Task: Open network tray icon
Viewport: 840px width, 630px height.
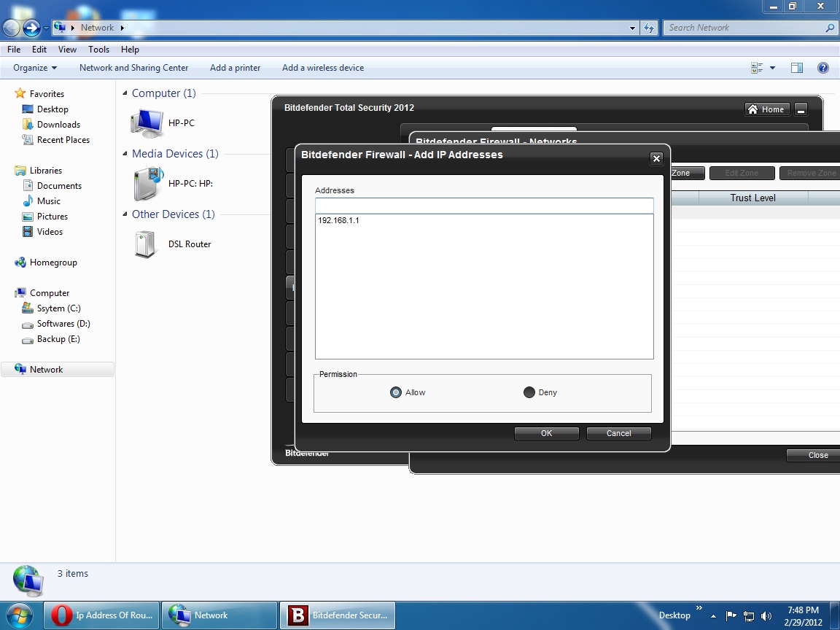Action: click(x=748, y=616)
